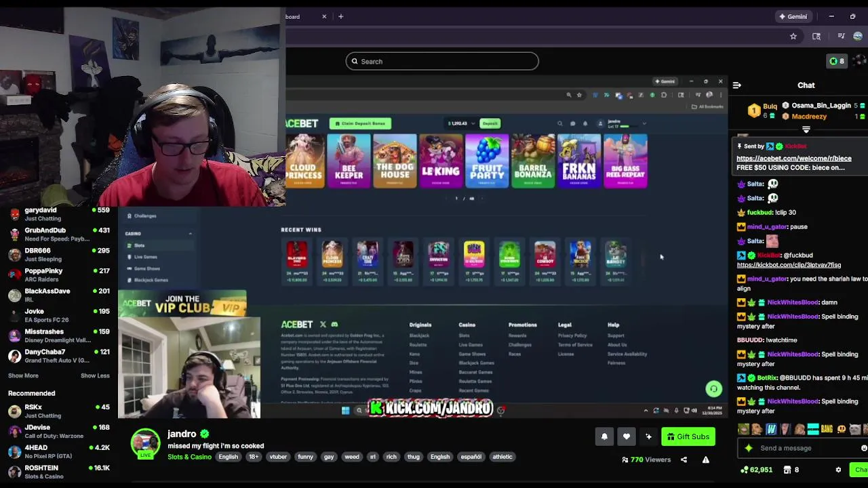Close the current browser tab

tap(324, 16)
